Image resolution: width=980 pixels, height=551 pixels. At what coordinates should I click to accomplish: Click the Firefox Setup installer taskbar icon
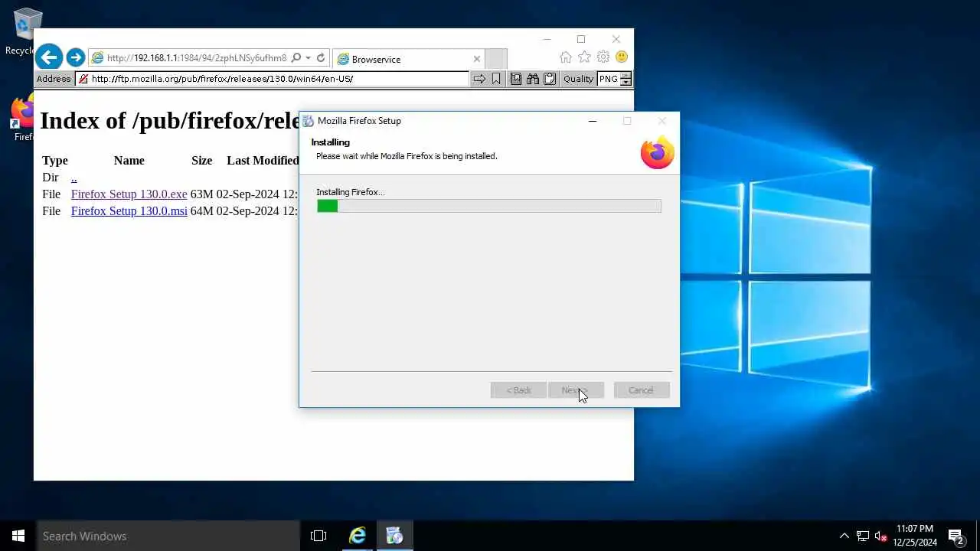(x=395, y=536)
